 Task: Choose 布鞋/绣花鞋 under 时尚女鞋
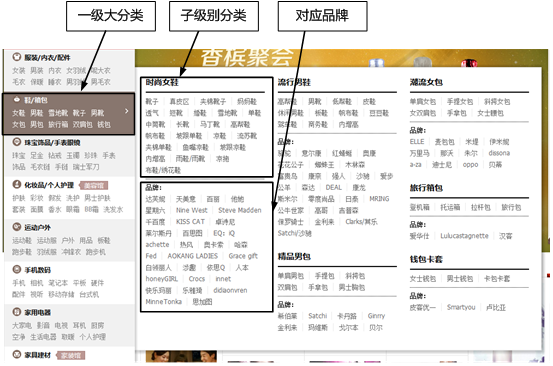coord(163,170)
